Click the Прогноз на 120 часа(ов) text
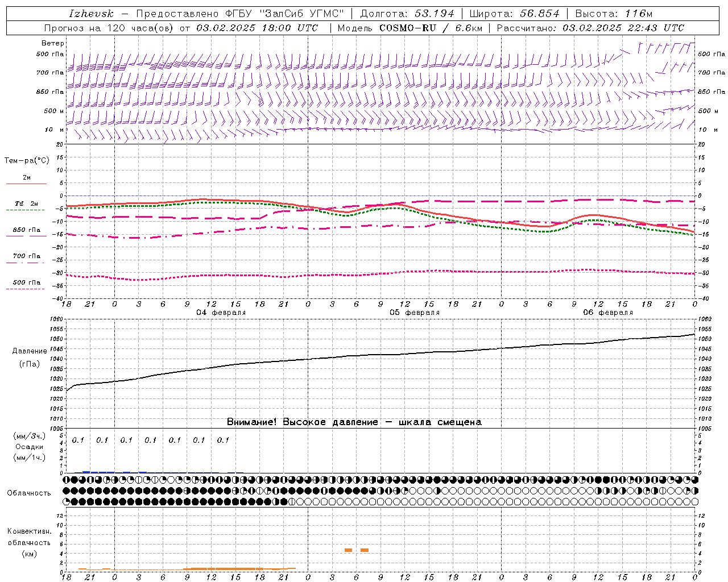Image resolution: width=728 pixels, height=582 pixels. (x=110, y=28)
